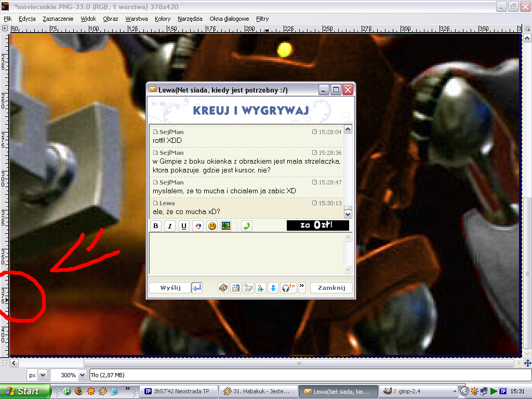Start a voice call with green phone icon

coord(247,226)
